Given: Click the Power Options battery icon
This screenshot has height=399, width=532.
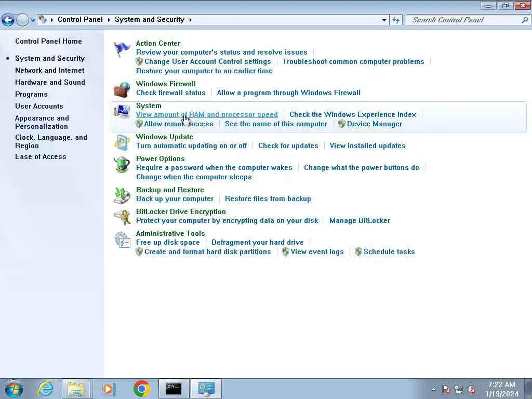Looking at the screenshot, I should coord(122,165).
